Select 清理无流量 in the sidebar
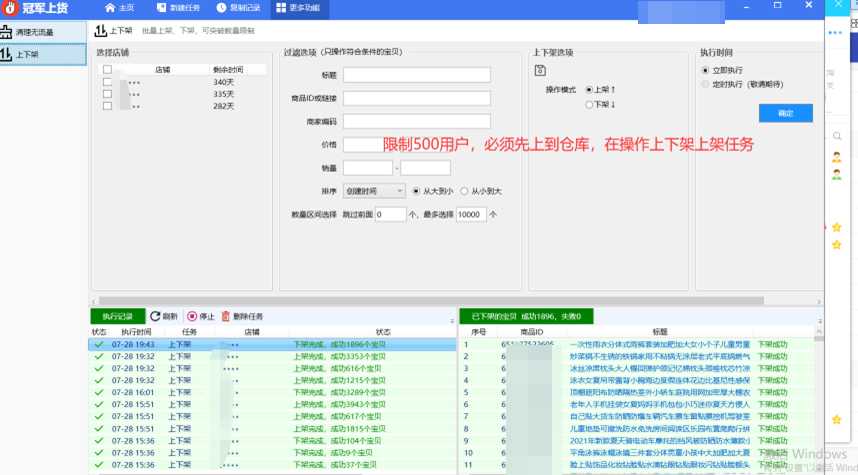This screenshot has width=858, height=475. pyautogui.click(x=43, y=32)
